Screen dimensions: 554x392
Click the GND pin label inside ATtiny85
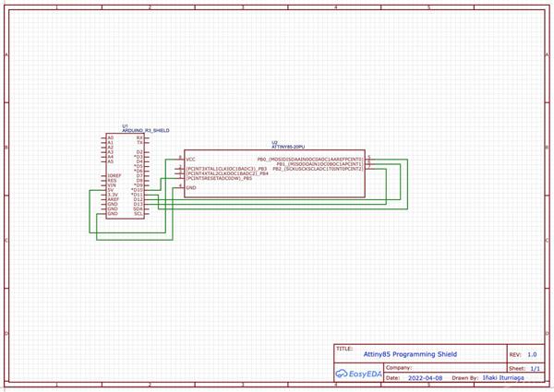tap(191, 188)
